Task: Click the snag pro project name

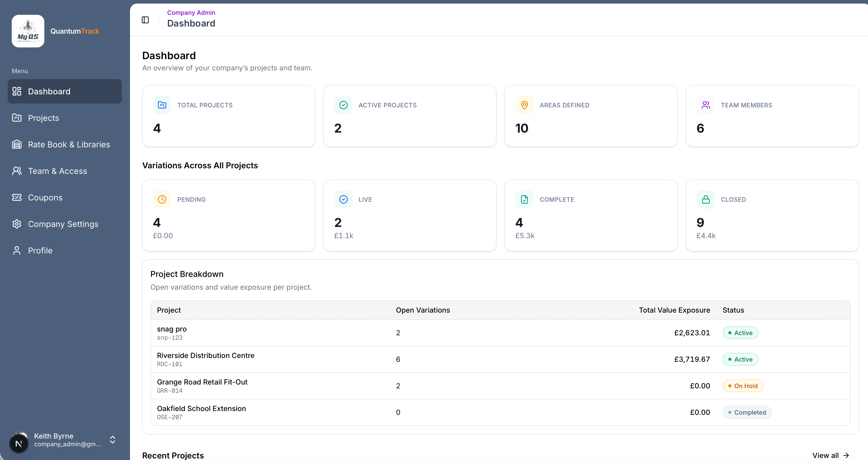Action: [x=172, y=329]
